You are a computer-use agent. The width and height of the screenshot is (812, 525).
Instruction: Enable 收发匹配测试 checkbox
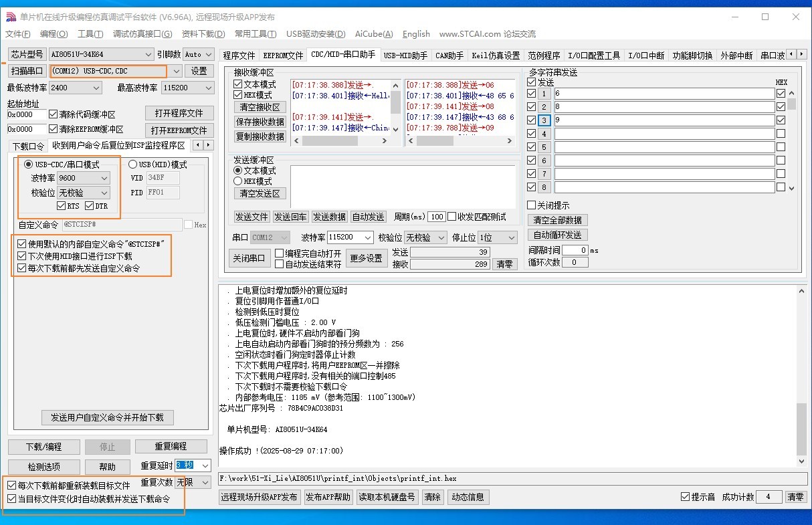coord(452,217)
